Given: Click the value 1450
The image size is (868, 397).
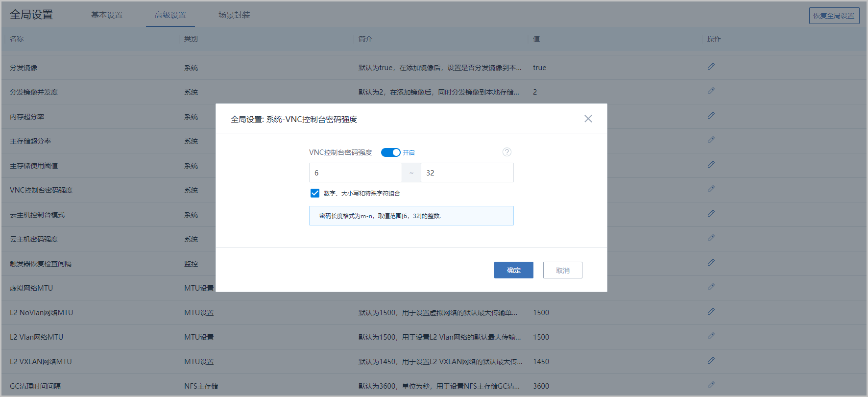Looking at the screenshot, I should (541, 362).
